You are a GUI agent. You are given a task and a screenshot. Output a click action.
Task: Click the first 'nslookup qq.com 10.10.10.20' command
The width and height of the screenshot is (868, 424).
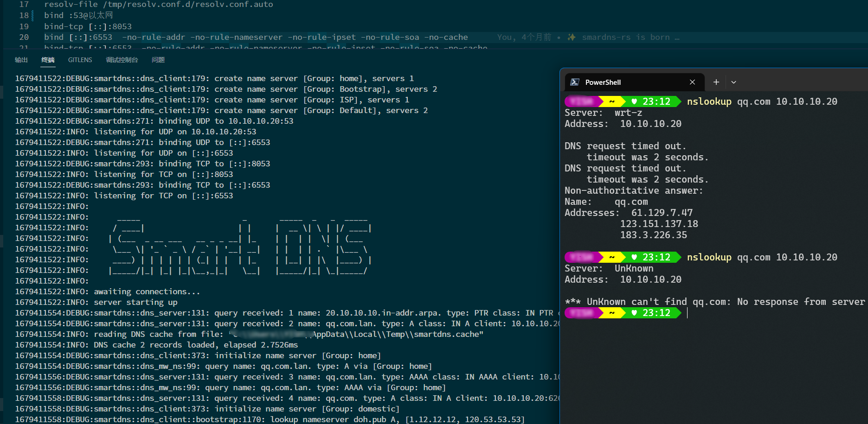(762, 101)
